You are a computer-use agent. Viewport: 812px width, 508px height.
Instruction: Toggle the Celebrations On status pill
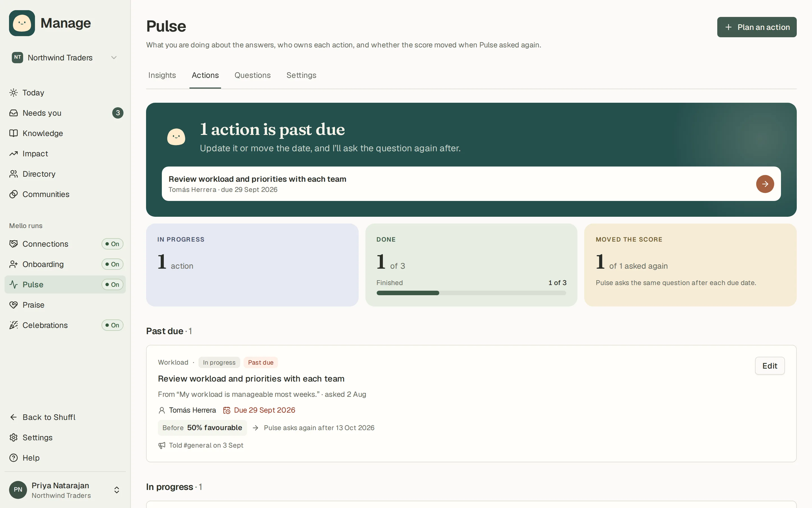tap(112, 325)
